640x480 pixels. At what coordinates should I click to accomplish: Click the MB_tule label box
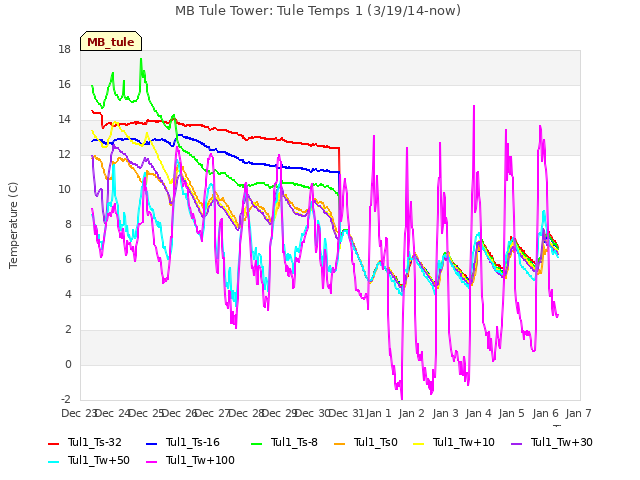tap(111, 41)
